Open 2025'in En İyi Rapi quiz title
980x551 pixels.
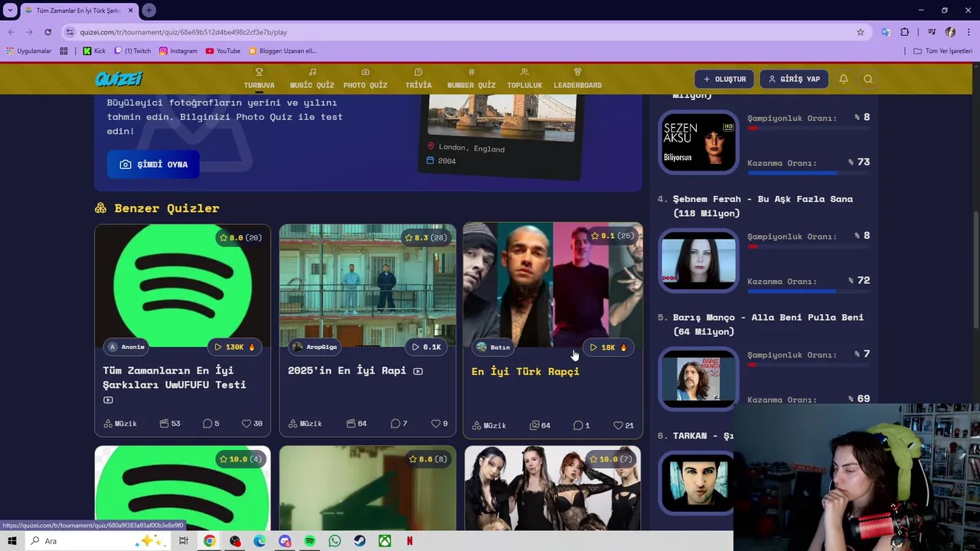point(347,370)
